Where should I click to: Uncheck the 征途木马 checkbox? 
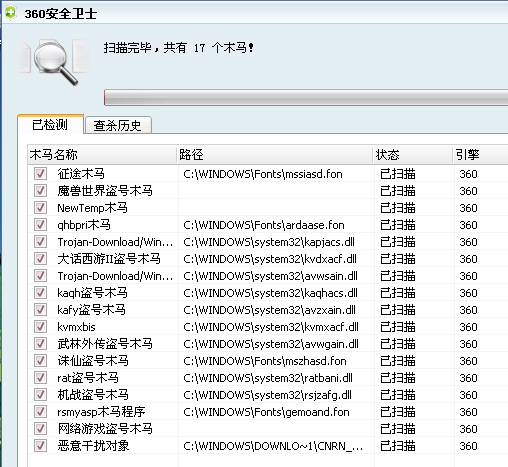[40, 174]
